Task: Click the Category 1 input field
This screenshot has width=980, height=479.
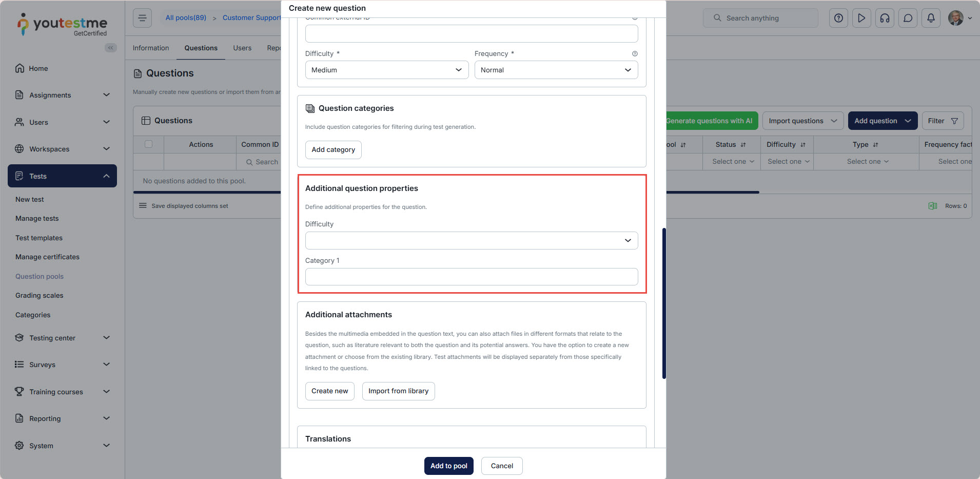Action: click(x=471, y=277)
